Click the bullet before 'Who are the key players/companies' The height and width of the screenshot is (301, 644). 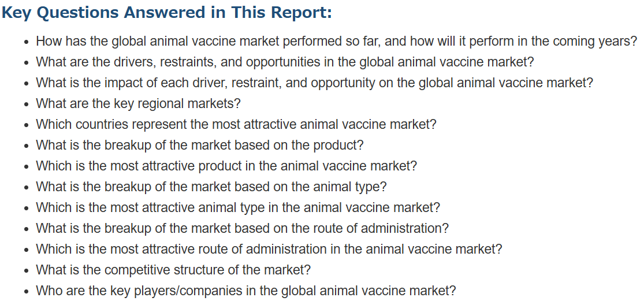(27, 292)
